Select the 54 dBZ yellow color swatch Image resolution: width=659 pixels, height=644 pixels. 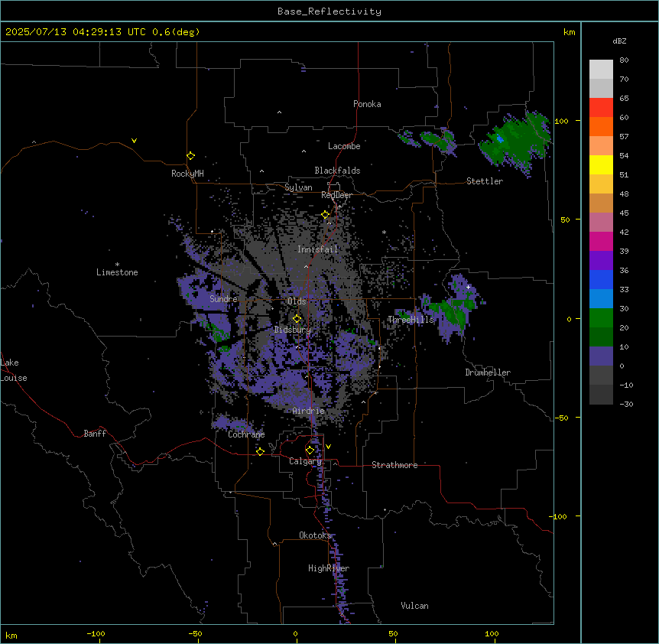pos(601,164)
